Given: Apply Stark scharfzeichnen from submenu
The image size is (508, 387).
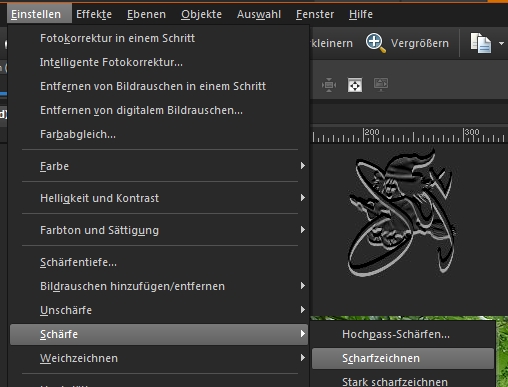Looking at the screenshot, I should 403,381.
